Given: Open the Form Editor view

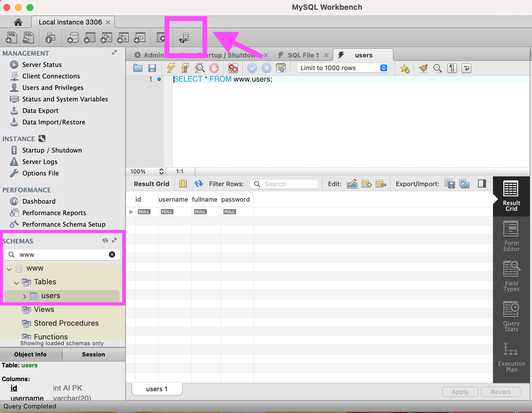Looking at the screenshot, I should [511, 237].
